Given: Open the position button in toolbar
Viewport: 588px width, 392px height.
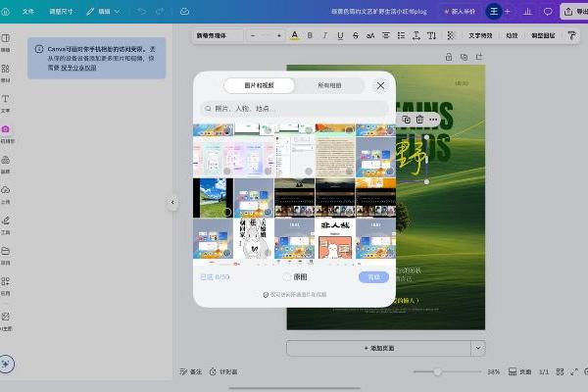Looking at the screenshot, I should coord(543,35).
